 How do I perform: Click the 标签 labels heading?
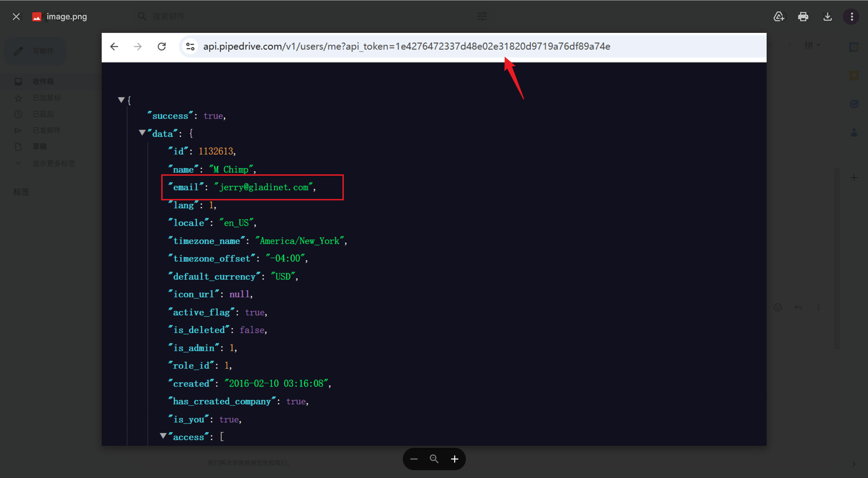(x=21, y=192)
